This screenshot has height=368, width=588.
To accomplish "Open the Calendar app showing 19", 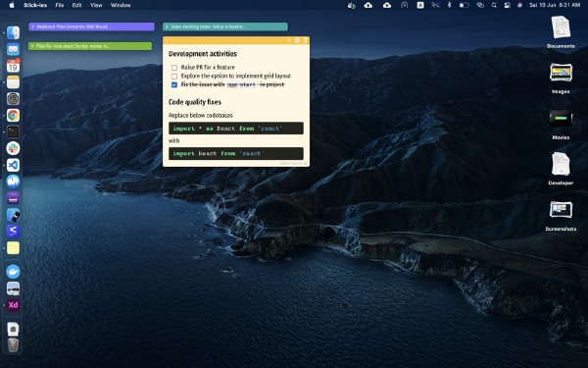I will [x=13, y=66].
